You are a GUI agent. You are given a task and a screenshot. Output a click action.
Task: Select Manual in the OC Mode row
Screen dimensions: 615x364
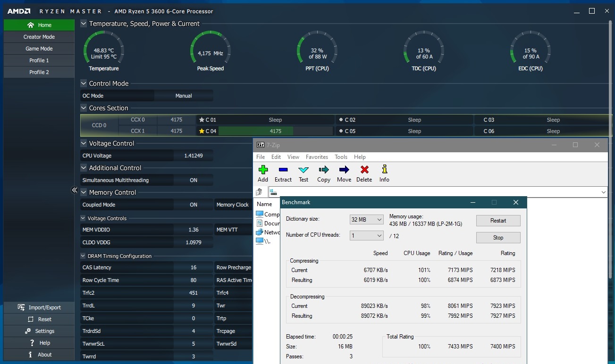coord(184,96)
